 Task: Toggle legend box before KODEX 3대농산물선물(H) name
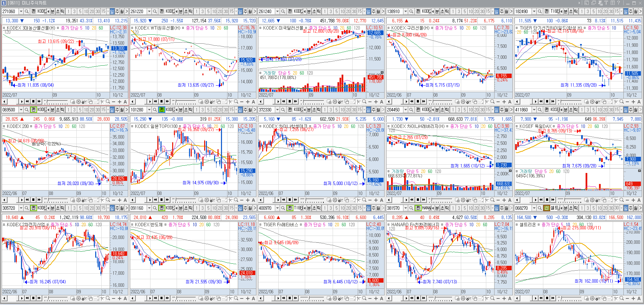pos(4,28)
